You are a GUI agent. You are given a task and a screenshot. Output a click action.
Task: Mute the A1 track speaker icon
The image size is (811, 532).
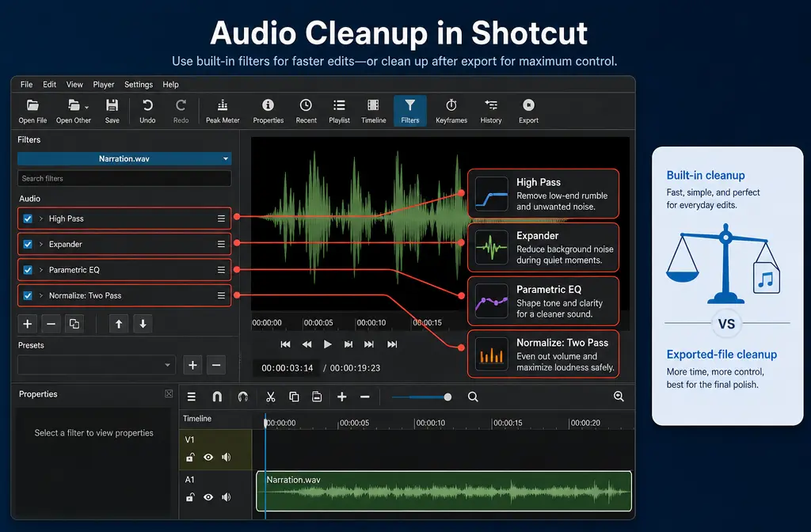point(227,497)
